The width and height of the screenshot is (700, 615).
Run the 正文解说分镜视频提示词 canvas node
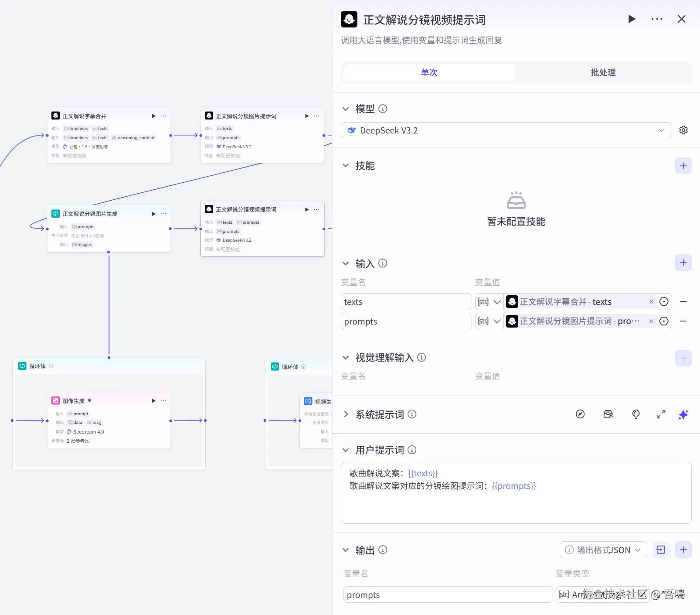(307, 209)
